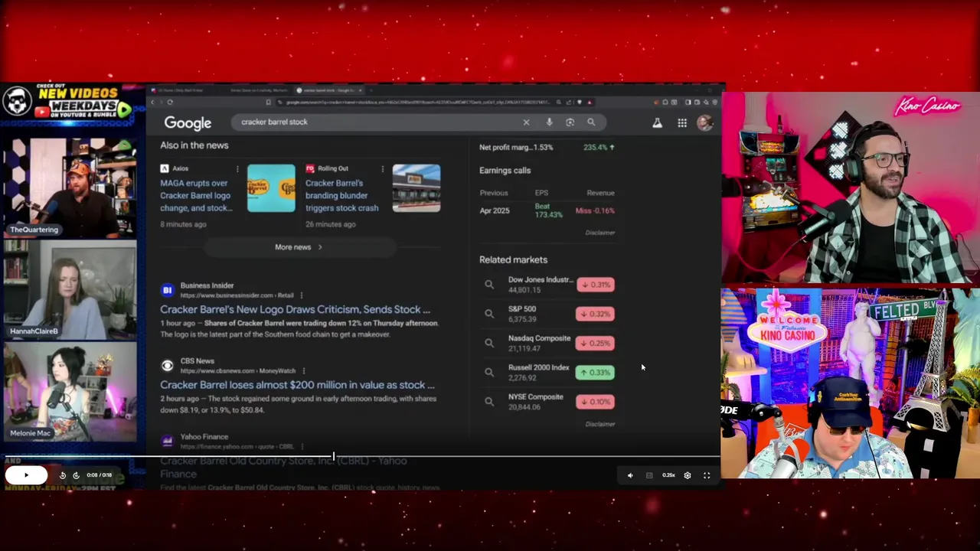Open Axios 'MAGA erupts over Cracker Barrel' article
This screenshot has height=551, width=980.
[195, 195]
